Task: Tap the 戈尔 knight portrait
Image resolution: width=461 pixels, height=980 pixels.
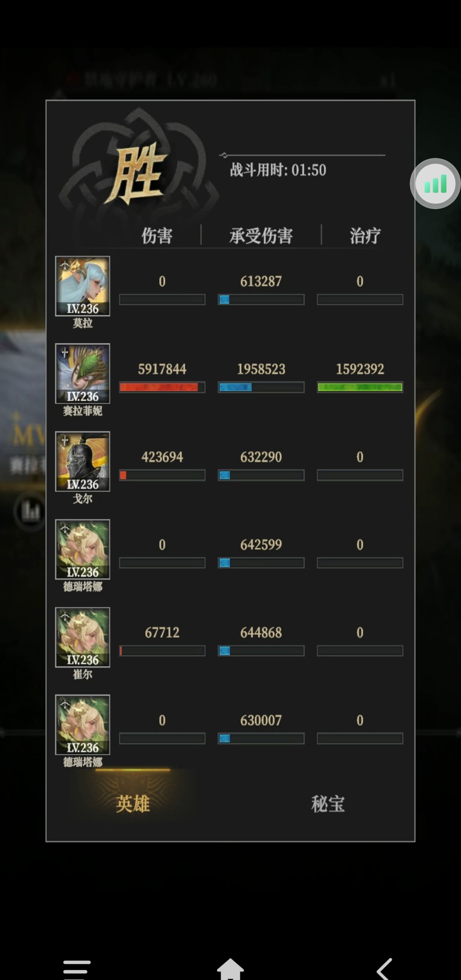Action: tap(83, 461)
